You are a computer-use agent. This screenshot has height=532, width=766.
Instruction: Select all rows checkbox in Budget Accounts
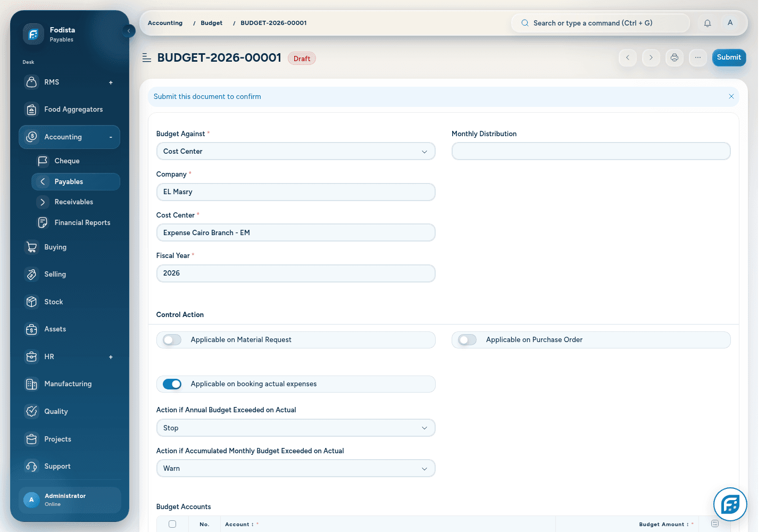coord(172,524)
